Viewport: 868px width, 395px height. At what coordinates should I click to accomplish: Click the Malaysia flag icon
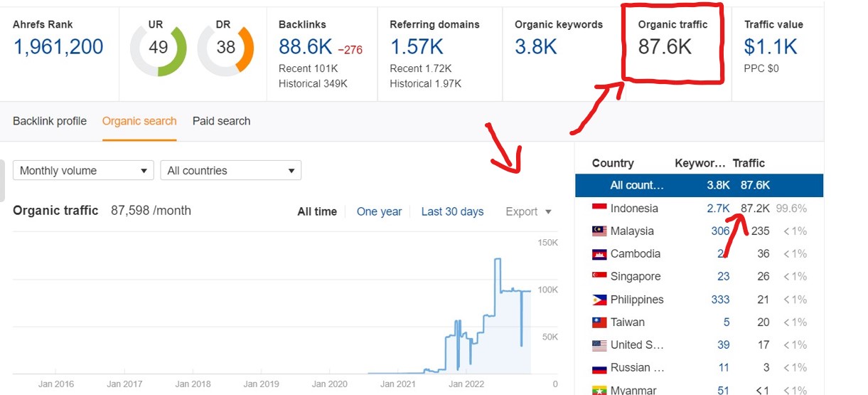599,231
